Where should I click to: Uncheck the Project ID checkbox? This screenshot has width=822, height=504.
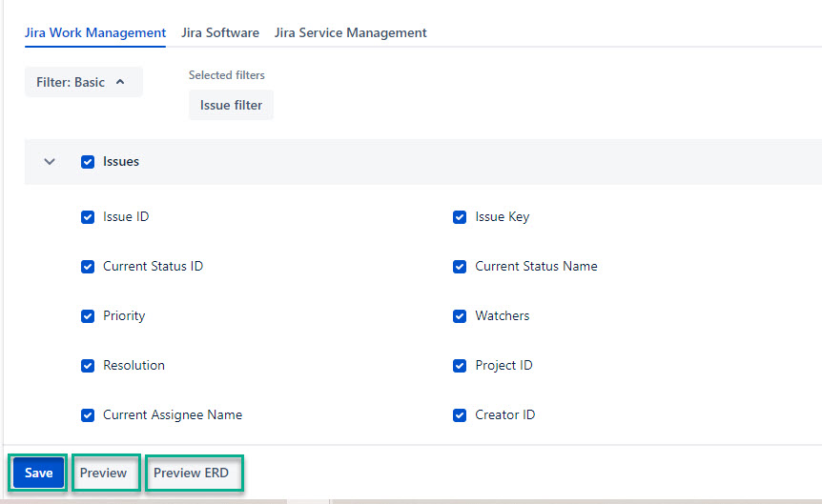[460, 366]
